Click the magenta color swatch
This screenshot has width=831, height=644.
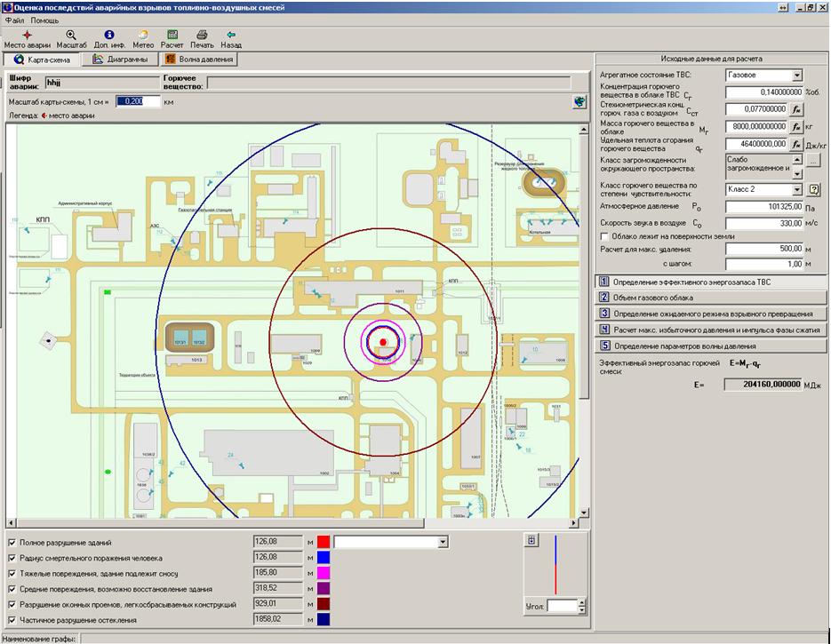coord(324,573)
